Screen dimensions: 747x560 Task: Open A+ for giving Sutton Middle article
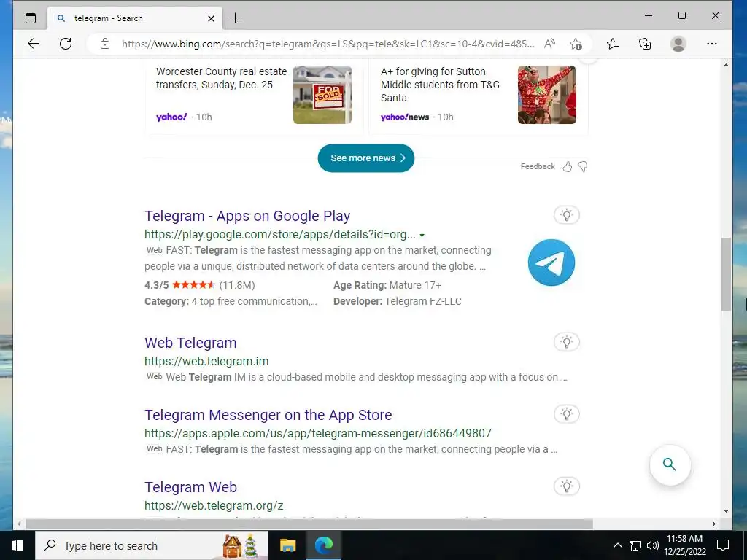440,85
